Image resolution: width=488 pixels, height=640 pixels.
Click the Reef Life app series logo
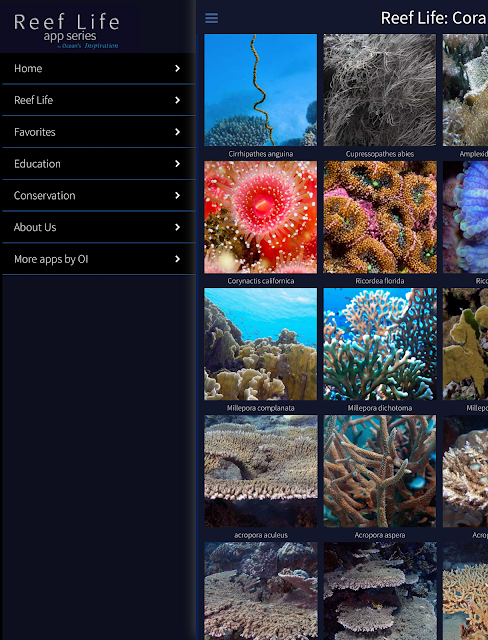[x=67, y=30]
